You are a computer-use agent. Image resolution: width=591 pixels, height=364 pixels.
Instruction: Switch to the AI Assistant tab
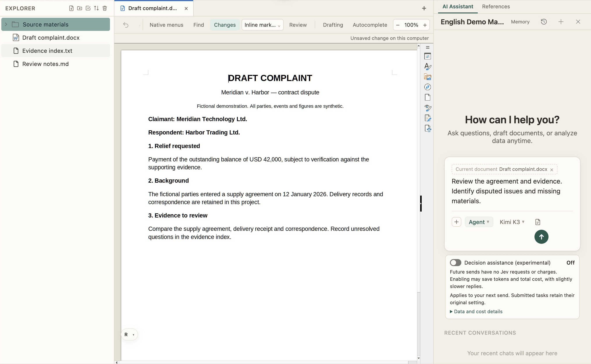(x=458, y=7)
